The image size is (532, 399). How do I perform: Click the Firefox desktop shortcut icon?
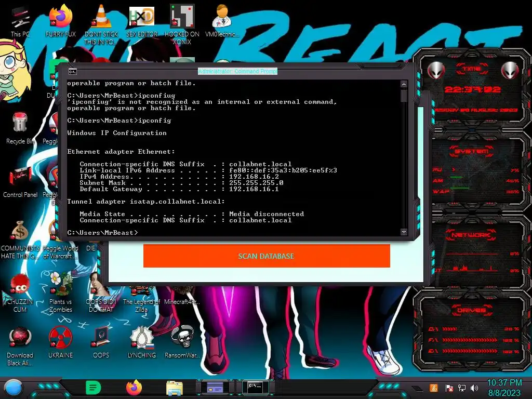pyautogui.click(x=60, y=21)
